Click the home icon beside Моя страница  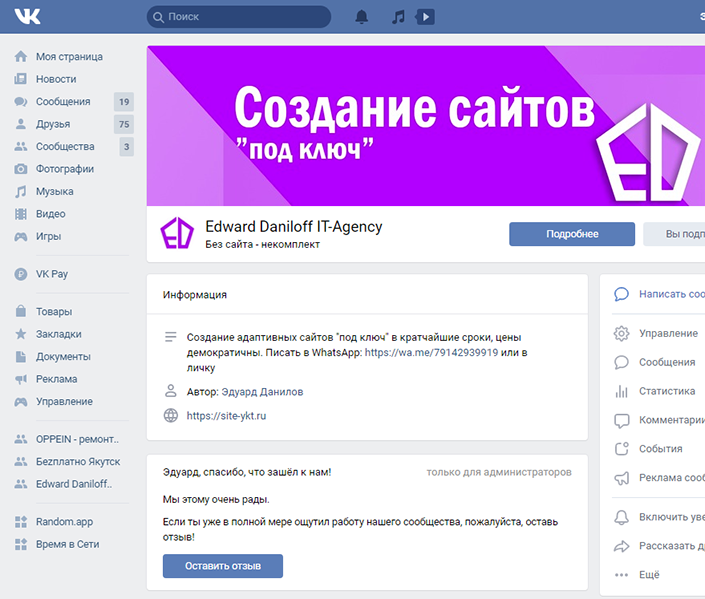(x=21, y=57)
